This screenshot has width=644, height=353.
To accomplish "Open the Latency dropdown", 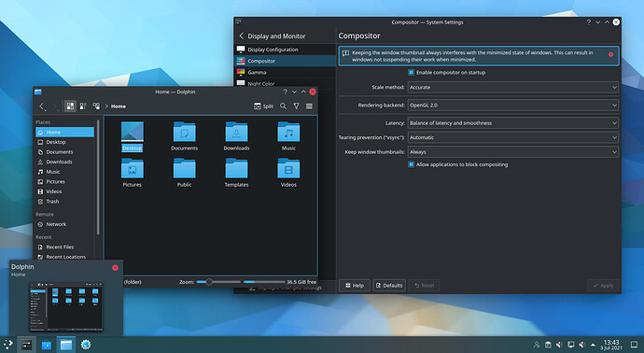I will (513, 123).
